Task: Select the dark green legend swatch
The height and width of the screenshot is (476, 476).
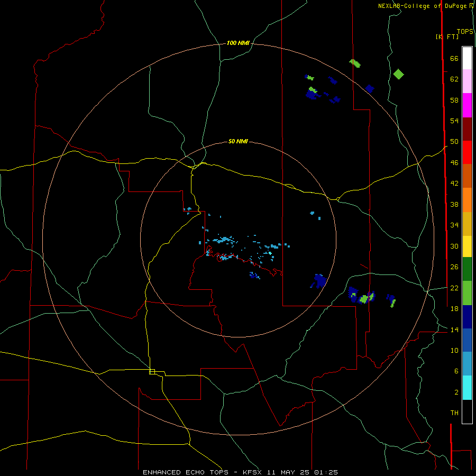Action: (x=467, y=269)
